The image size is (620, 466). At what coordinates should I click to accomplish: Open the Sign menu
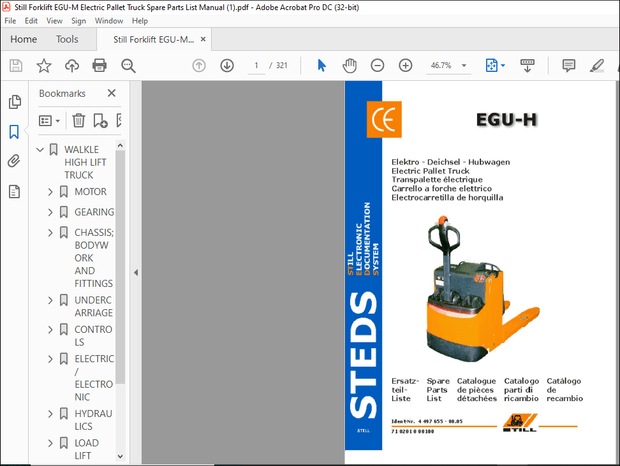click(x=79, y=21)
